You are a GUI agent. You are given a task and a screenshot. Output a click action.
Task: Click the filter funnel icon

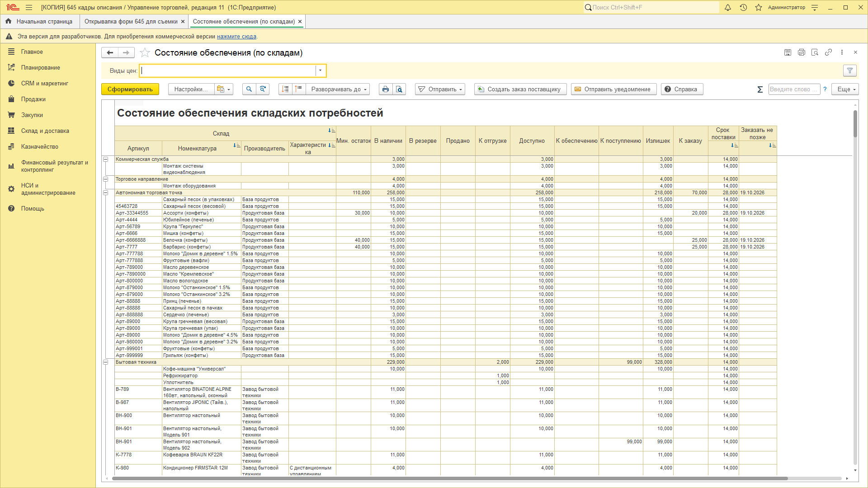click(850, 70)
